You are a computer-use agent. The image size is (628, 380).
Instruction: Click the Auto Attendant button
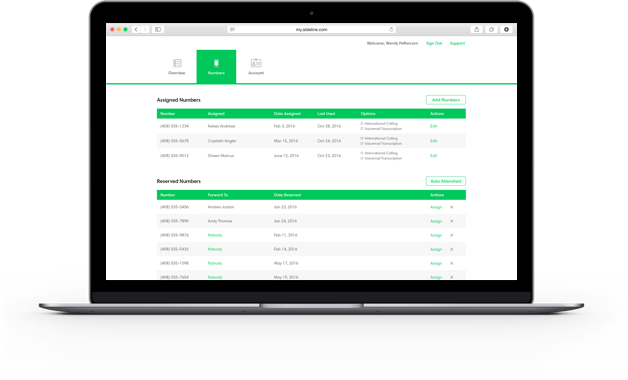point(446,181)
